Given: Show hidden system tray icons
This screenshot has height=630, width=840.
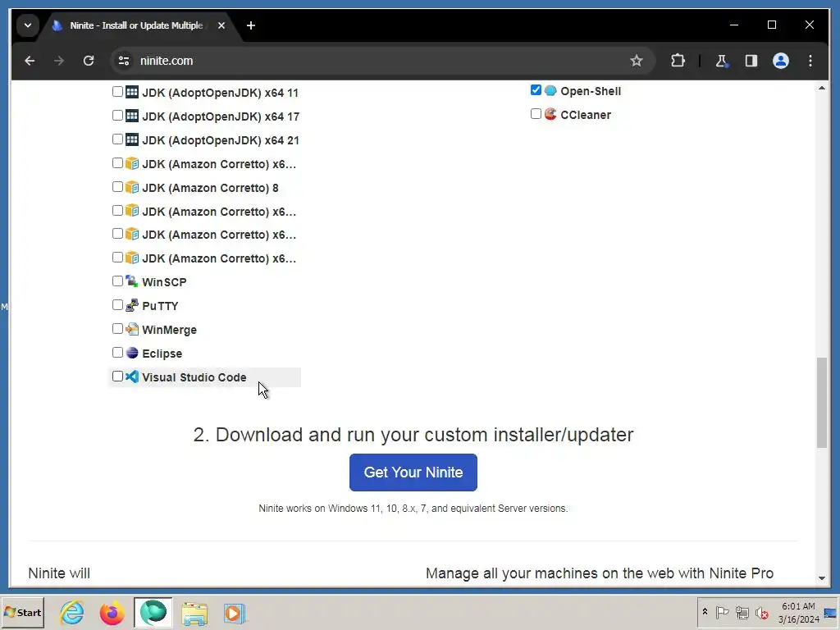Looking at the screenshot, I should coord(705,612).
